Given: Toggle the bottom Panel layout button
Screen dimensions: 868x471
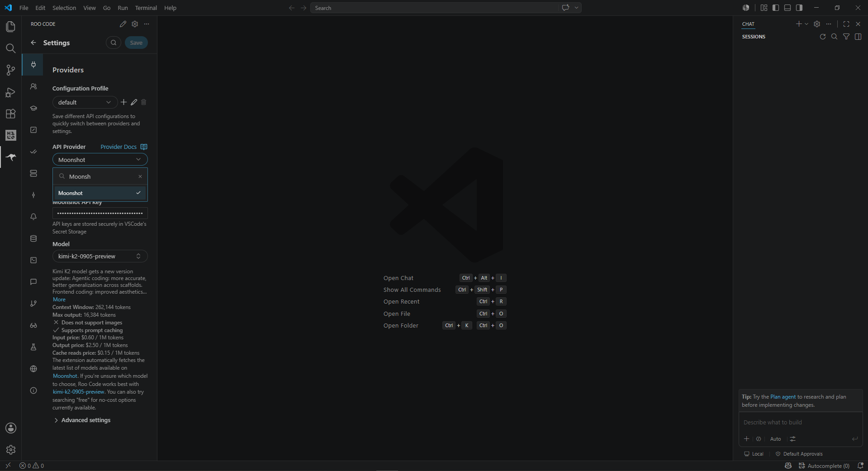Looking at the screenshot, I should pos(787,8).
